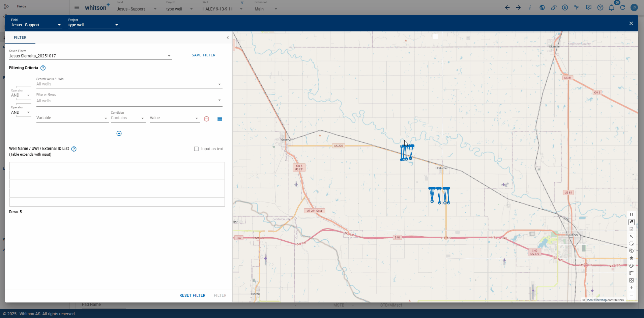Click the add filter condition plus icon
The image size is (644, 318).
click(x=119, y=133)
